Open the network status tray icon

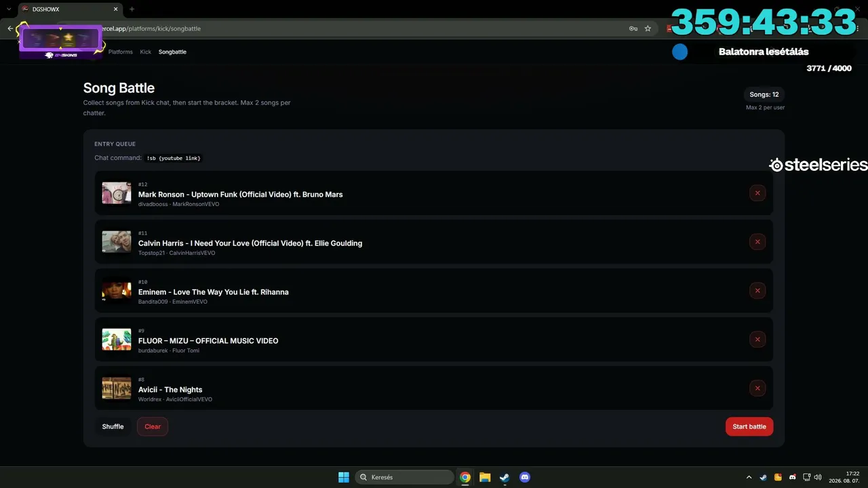(806, 477)
